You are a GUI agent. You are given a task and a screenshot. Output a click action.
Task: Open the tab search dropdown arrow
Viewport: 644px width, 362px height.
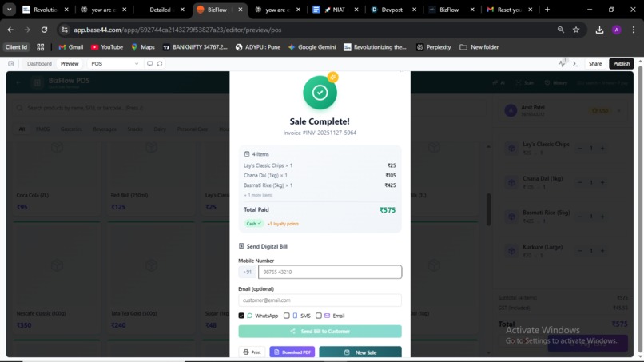[x=9, y=10]
